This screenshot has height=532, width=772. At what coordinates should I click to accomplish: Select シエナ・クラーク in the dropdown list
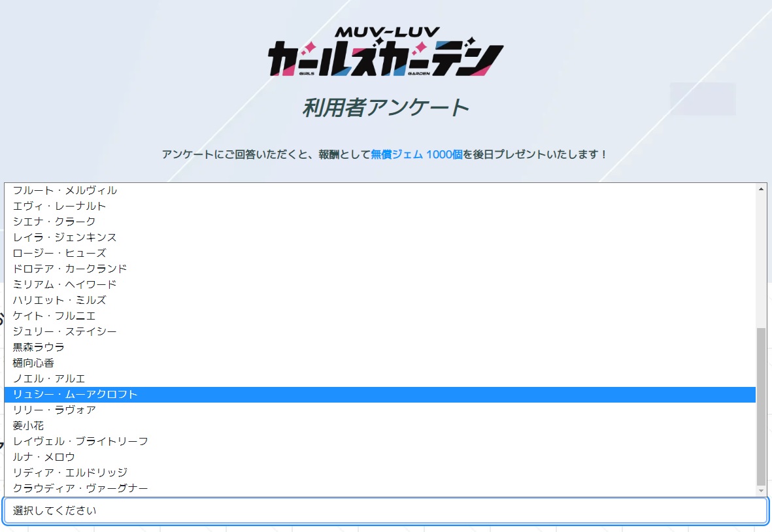click(54, 222)
